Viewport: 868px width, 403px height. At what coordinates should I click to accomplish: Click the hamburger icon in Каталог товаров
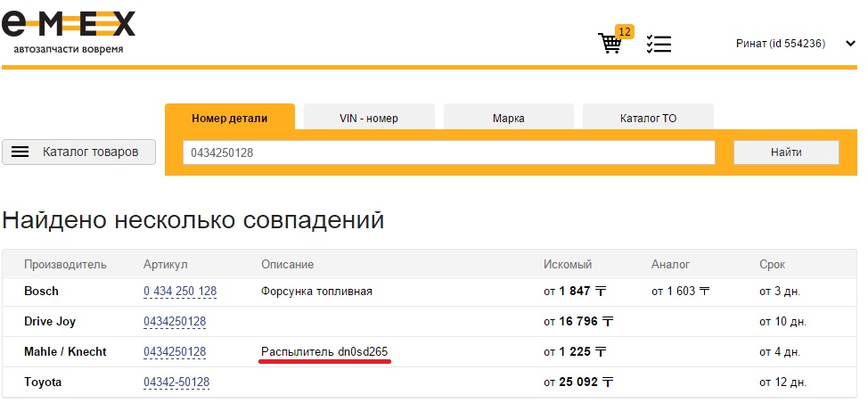(20, 152)
